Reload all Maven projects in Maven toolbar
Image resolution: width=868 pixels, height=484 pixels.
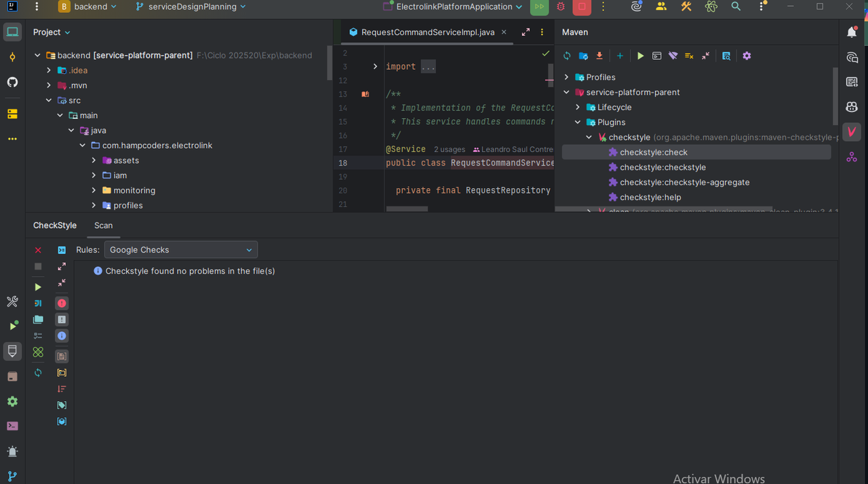point(567,56)
